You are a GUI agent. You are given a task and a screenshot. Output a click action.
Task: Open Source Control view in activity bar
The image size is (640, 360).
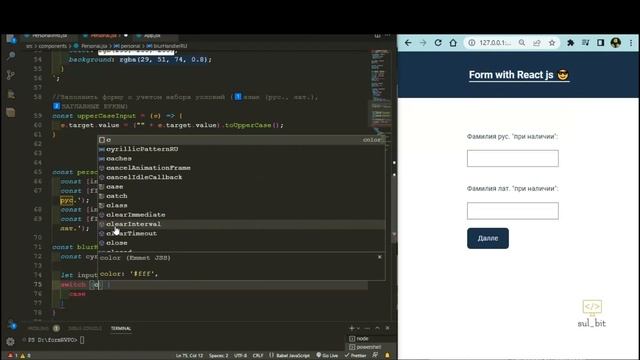[11, 75]
